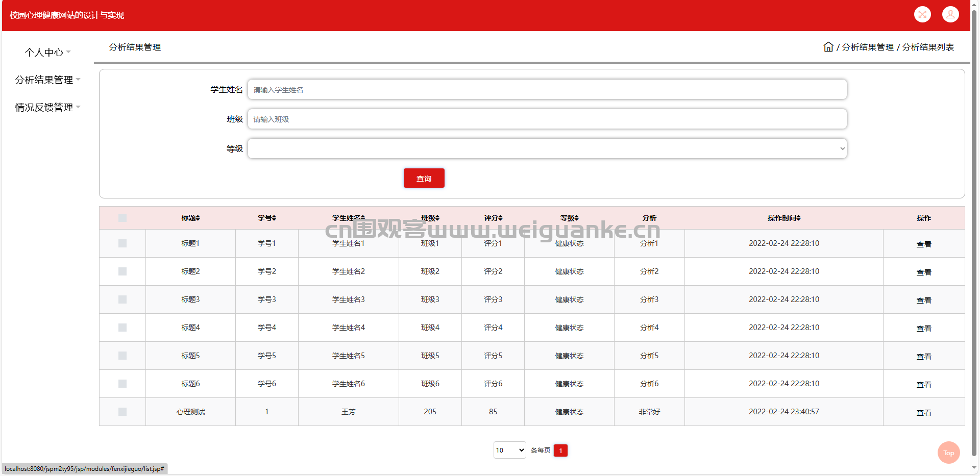Select score cell 85
This screenshot has width=980, height=476.
pyautogui.click(x=493, y=412)
